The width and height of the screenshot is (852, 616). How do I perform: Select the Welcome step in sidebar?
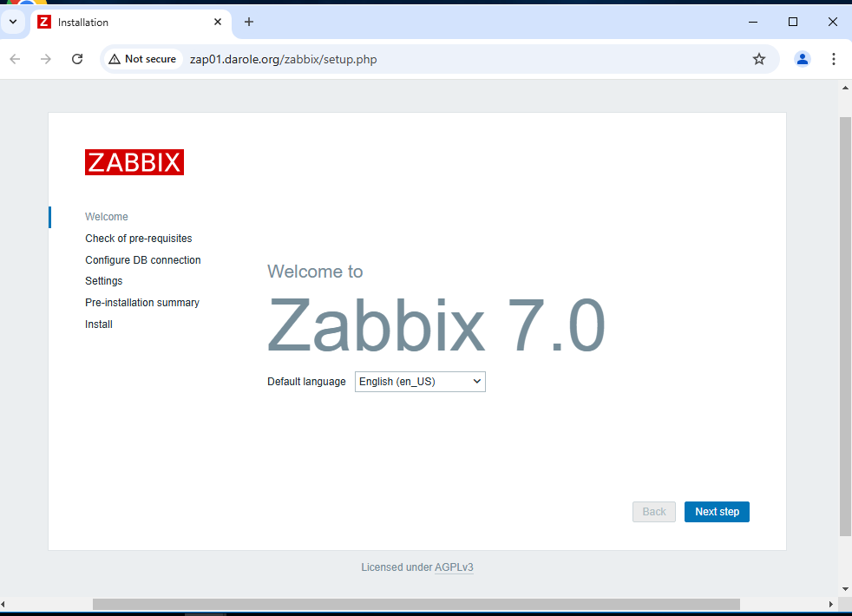point(107,217)
